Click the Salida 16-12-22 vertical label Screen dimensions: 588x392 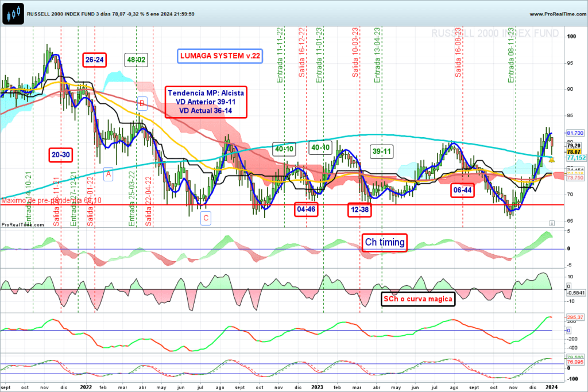tap(302, 52)
